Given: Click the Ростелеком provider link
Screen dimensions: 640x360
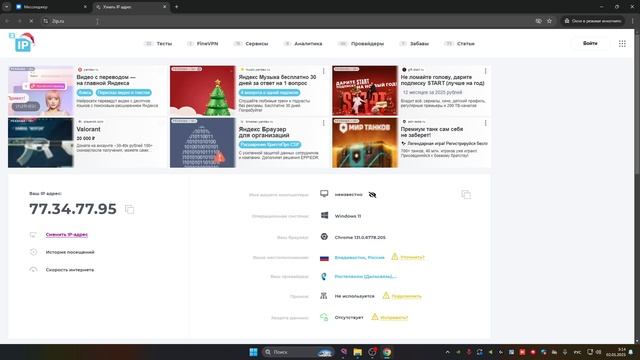Looking at the screenshot, I should 365,277.
